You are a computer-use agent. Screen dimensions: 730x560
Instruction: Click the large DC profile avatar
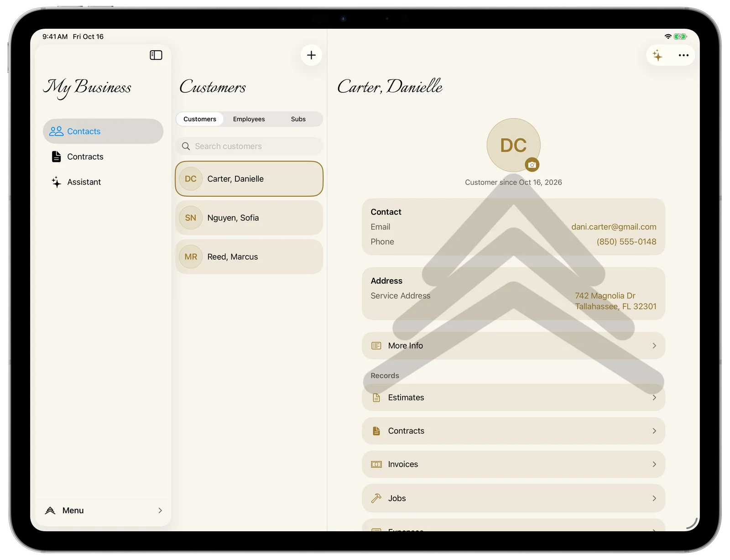[x=513, y=146]
